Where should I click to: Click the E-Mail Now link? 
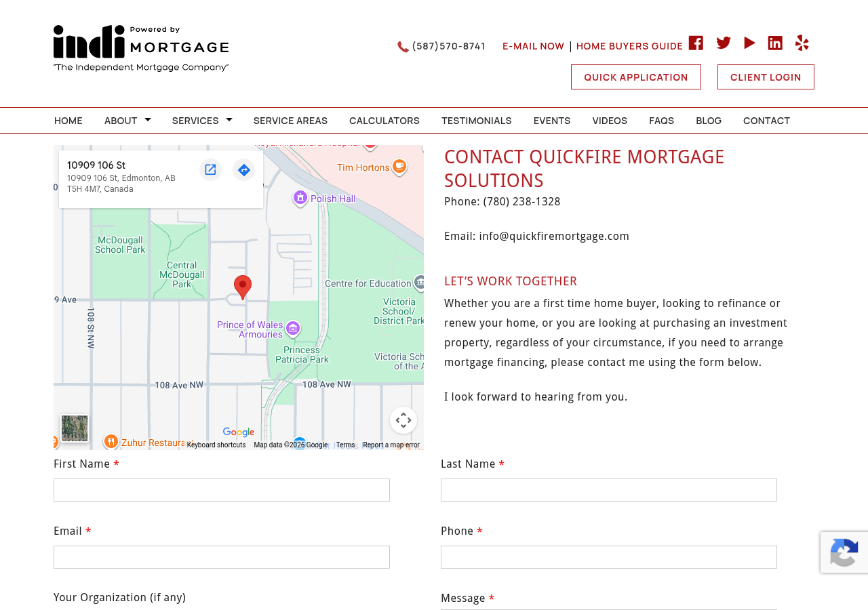pyautogui.click(x=533, y=46)
